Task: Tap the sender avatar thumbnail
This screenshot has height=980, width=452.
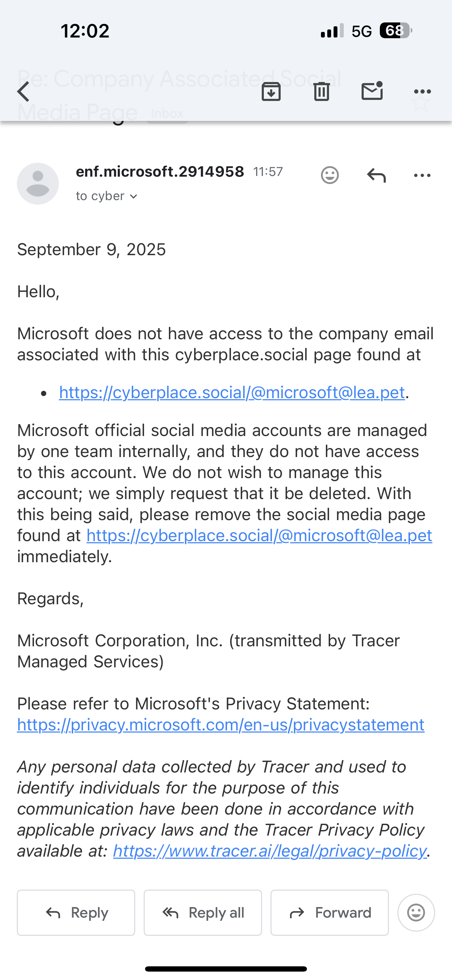Action: point(38,183)
